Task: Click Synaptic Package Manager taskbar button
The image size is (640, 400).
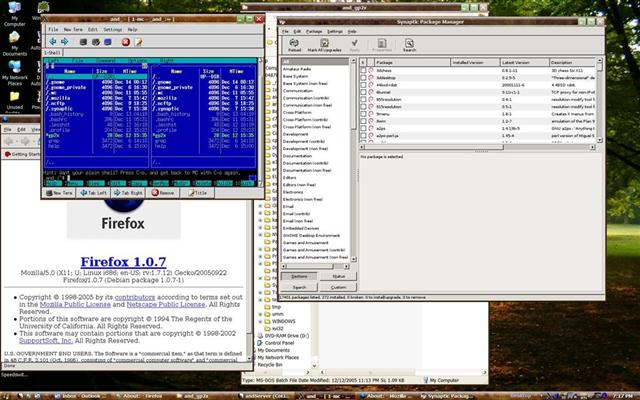Action: (447, 396)
